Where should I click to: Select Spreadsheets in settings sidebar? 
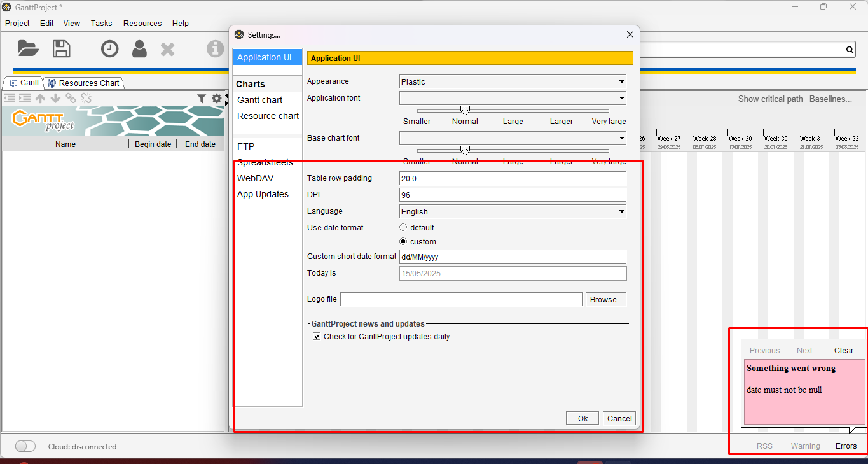265,162
